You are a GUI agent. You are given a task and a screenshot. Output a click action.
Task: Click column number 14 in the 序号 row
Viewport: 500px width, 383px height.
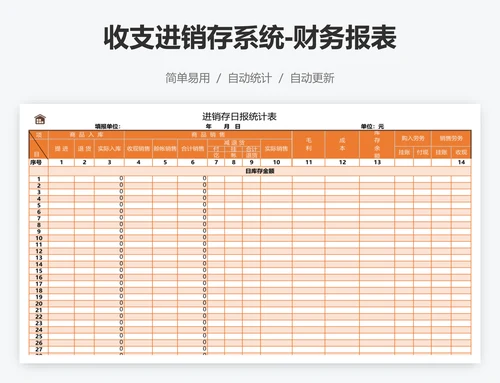click(461, 162)
